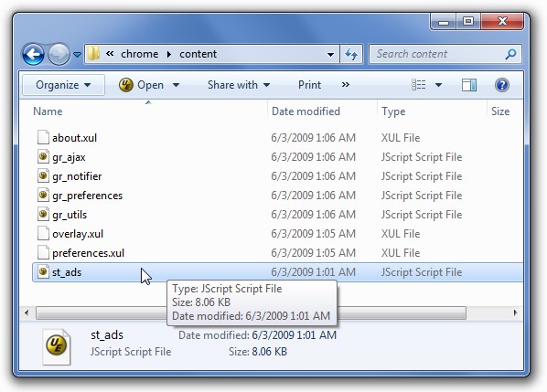
Task: Click Date modified value in details pane
Action: (295, 335)
